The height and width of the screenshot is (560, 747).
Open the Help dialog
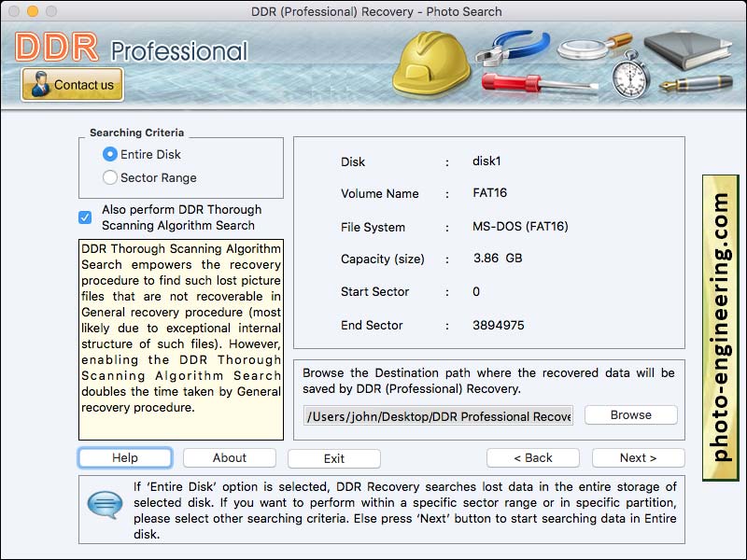tap(124, 457)
